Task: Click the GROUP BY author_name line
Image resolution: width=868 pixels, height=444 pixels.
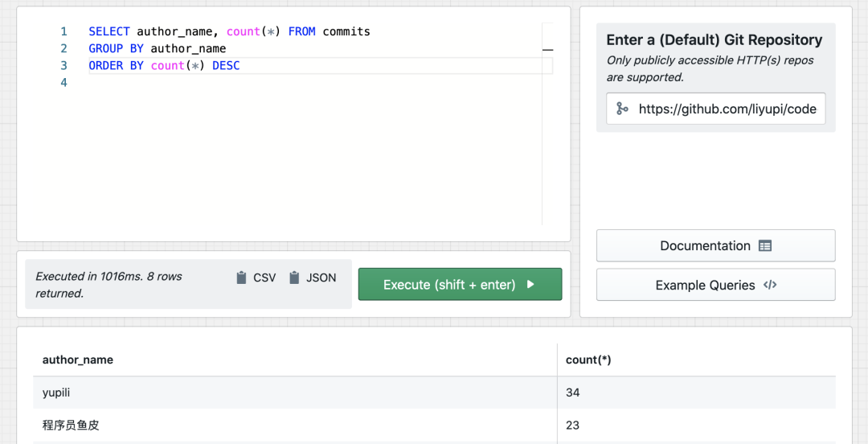Action: pos(158,48)
